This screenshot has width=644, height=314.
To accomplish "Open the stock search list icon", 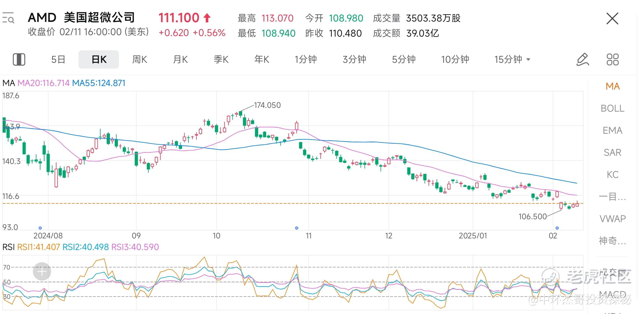I will pos(8,18).
